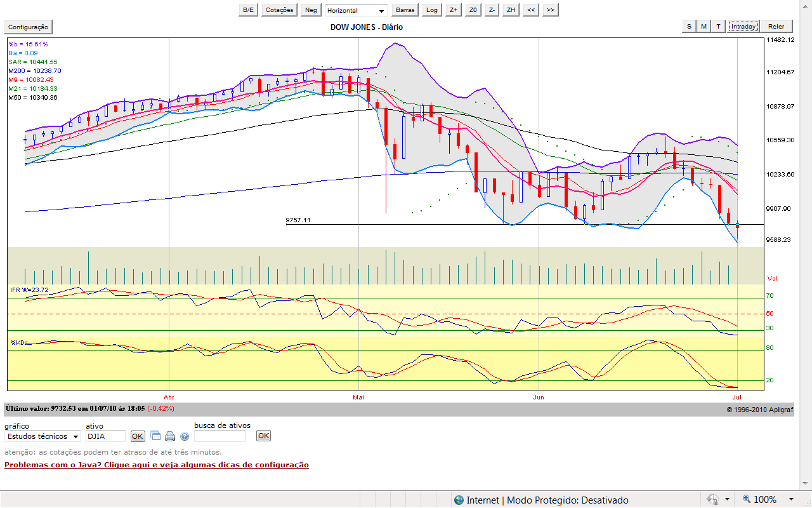Open the Configuração button

pyautogui.click(x=28, y=27)
